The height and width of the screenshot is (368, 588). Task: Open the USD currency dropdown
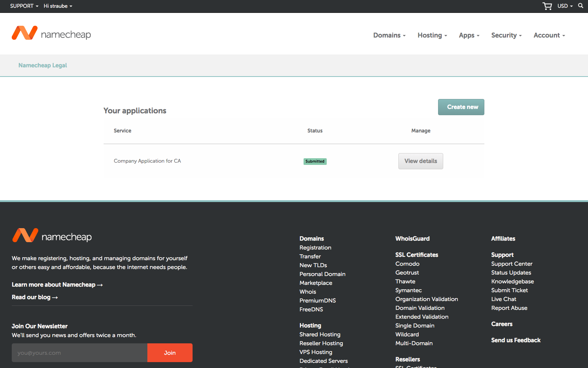click(565, 6)
